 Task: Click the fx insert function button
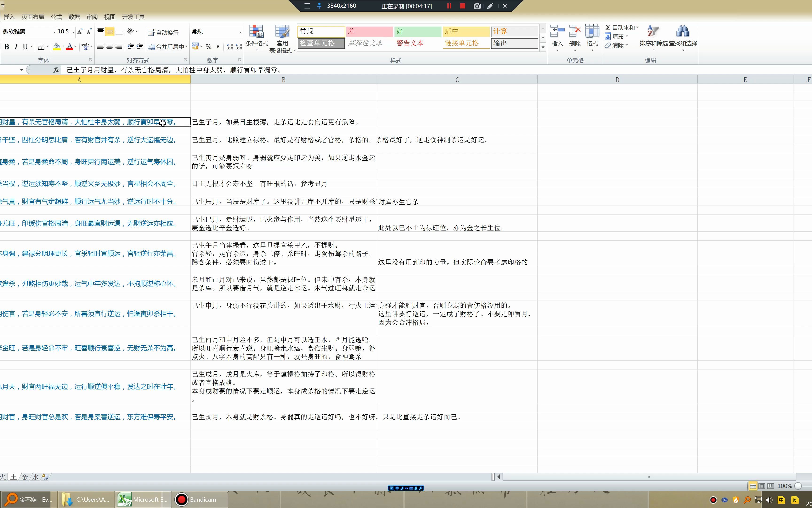point(56,70)
